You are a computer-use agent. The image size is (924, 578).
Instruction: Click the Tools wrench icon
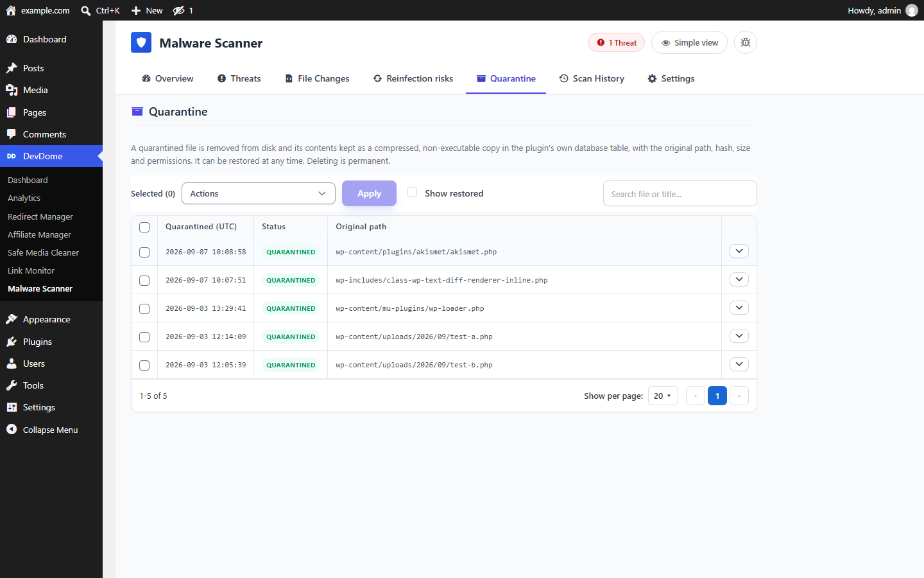click(12, 385)
